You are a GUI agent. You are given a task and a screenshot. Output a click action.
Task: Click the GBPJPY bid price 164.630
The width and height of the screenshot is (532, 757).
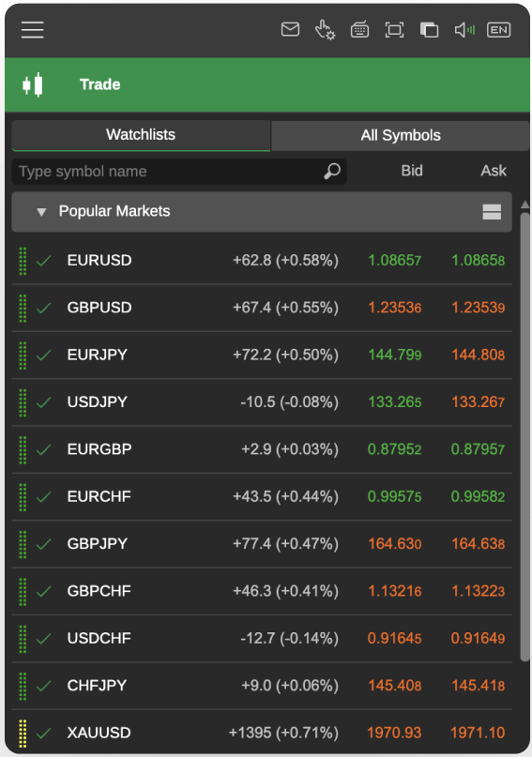[395, 544]
